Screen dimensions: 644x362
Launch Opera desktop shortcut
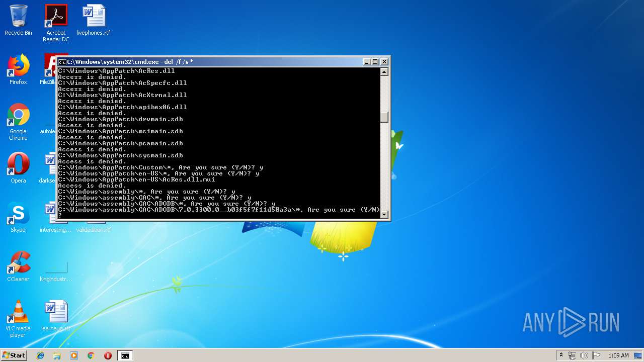click(x=18, y=168)
